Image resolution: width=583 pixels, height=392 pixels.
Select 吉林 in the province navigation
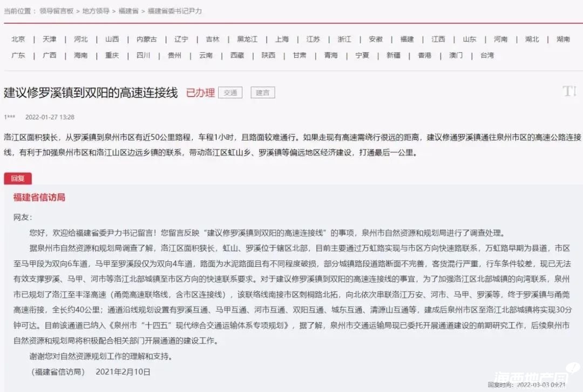pos(212,39)
